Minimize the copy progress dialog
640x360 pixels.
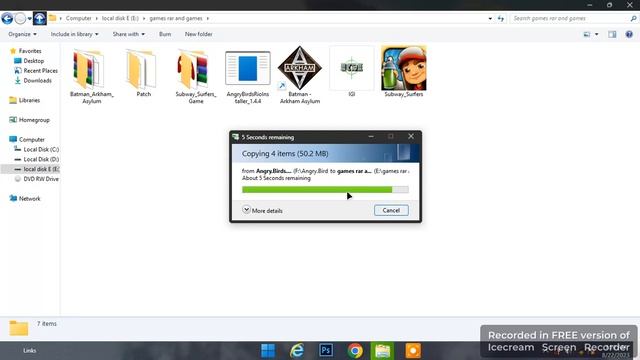pyautogui.click(x=371, y=137)
